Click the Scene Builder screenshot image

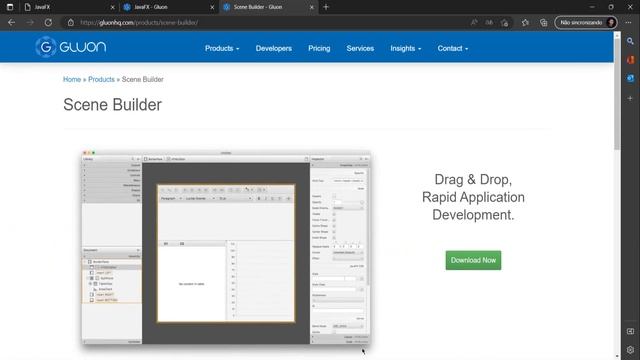coord(226,247)
